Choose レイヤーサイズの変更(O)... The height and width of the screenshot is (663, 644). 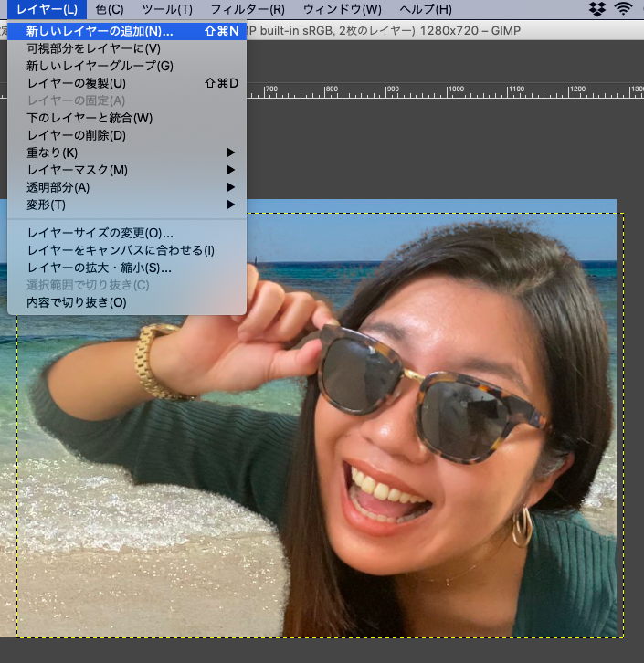pos(127,233)
